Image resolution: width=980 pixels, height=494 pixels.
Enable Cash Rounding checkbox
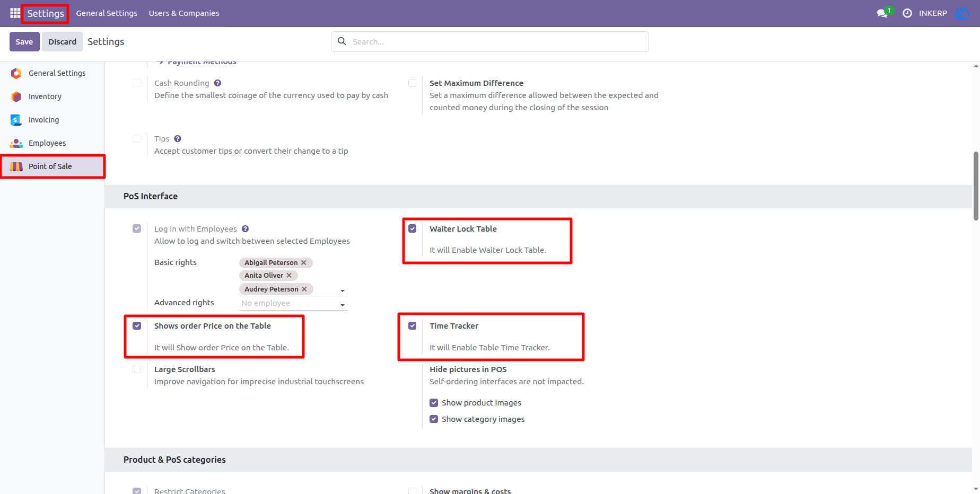137,83
